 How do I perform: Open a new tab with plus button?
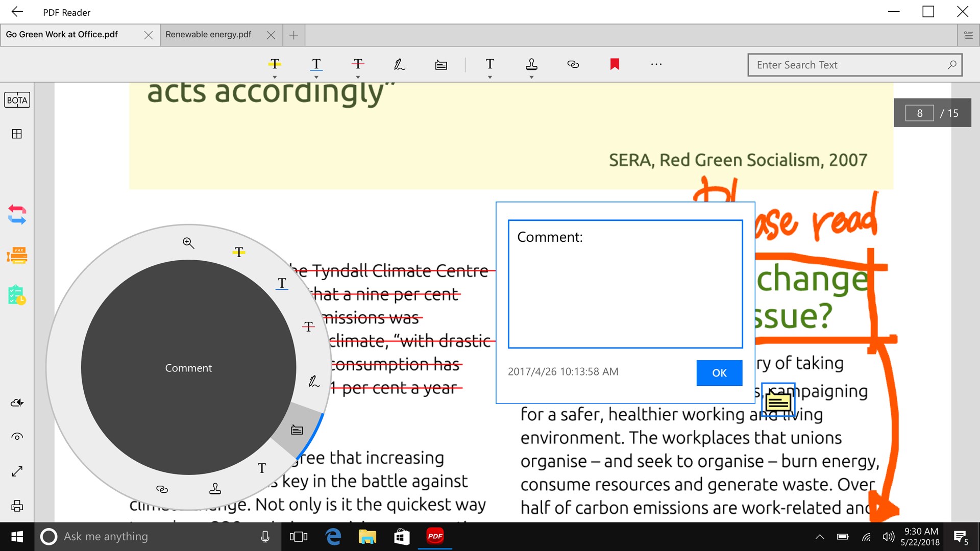[293, 35]
